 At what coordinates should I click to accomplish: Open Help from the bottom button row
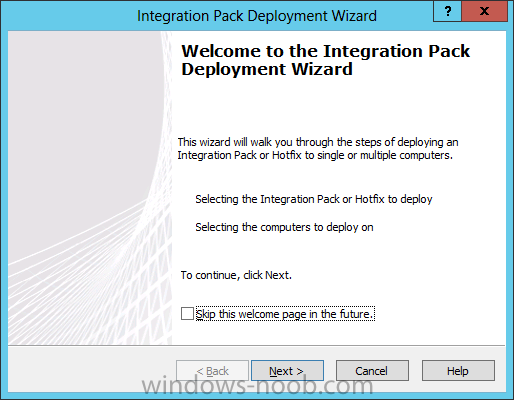pyautogui.click(x=458, y=370)
